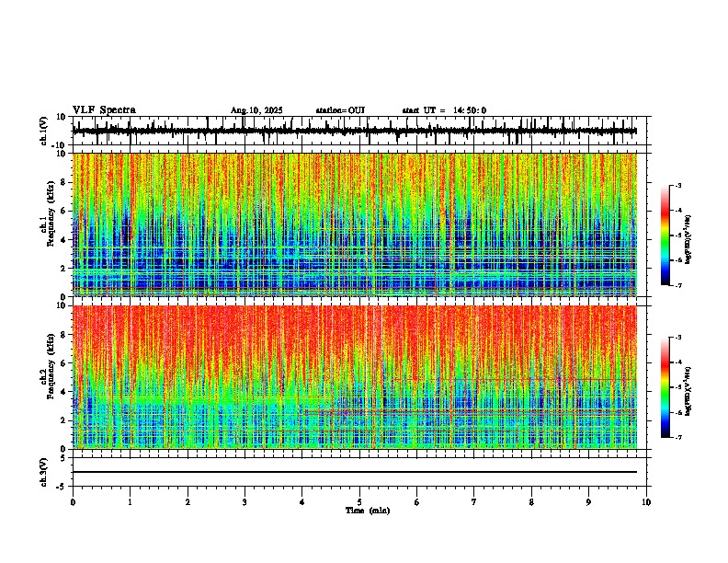Image resolution: width=728 pixels, height=563 pixels.
Task: Click the time axis tick label "9"
Action: coord(588,502)
